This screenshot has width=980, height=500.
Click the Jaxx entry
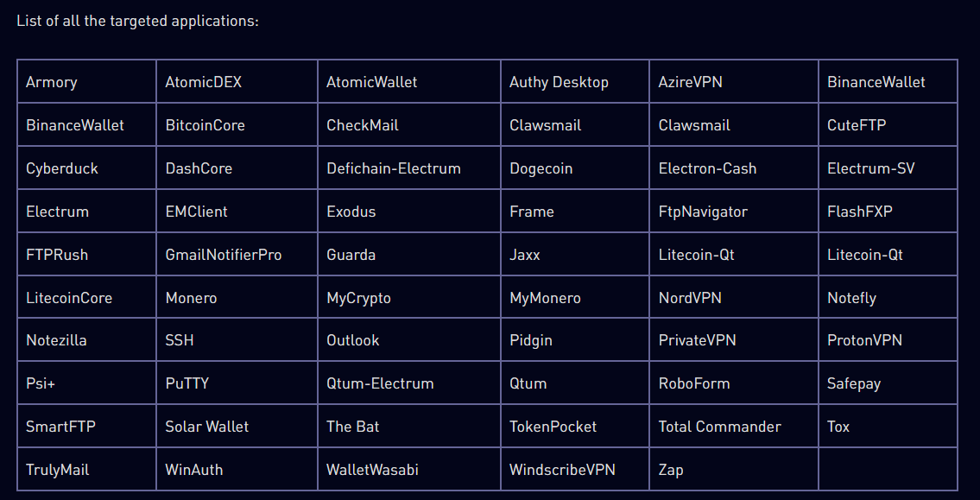(575, 254)
